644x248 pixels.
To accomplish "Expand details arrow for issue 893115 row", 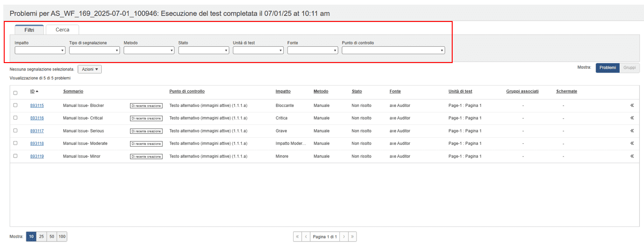I will (x=632, y=106).
